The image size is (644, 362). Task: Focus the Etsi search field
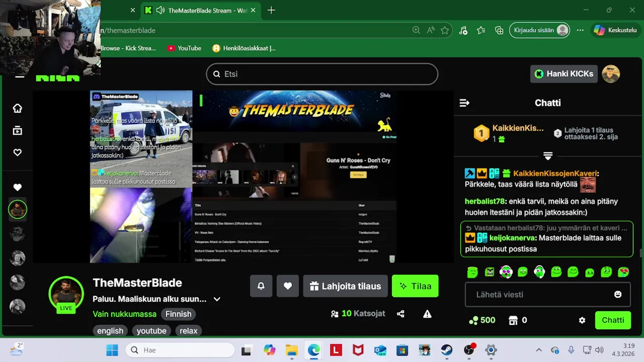pyautogui.click(x=322, y=74)
